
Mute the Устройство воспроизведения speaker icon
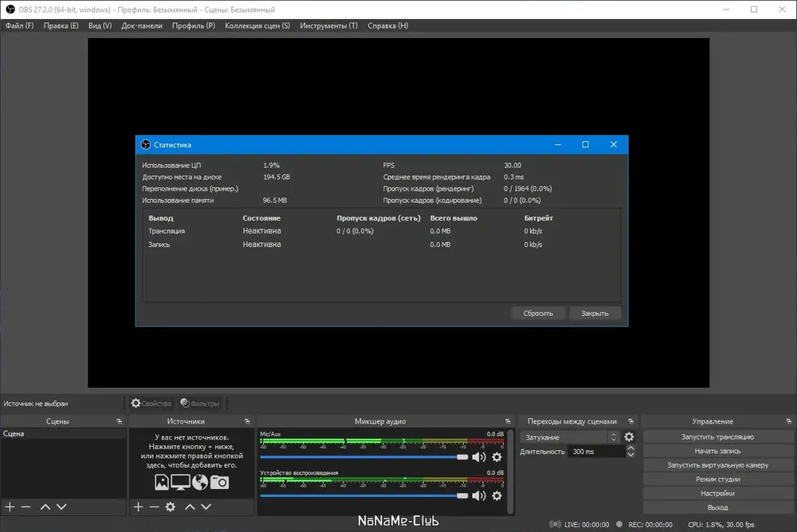pos(478,495)
